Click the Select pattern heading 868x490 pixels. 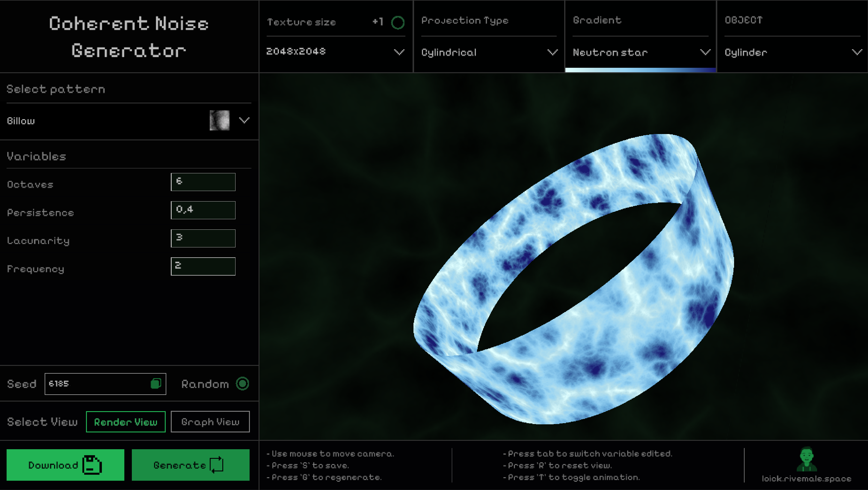click(56, 89)
